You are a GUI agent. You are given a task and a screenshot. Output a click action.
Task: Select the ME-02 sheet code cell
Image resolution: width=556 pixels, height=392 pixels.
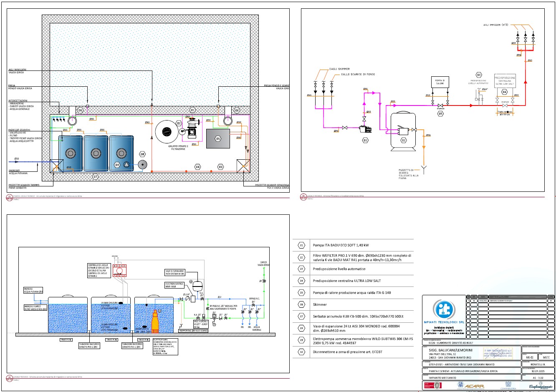click(530, 357)
